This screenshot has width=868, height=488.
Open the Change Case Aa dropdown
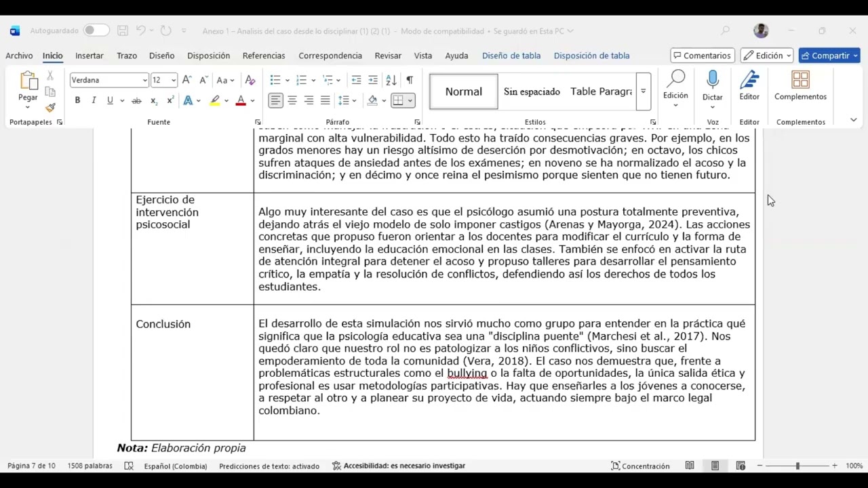[x=225, y=80]
